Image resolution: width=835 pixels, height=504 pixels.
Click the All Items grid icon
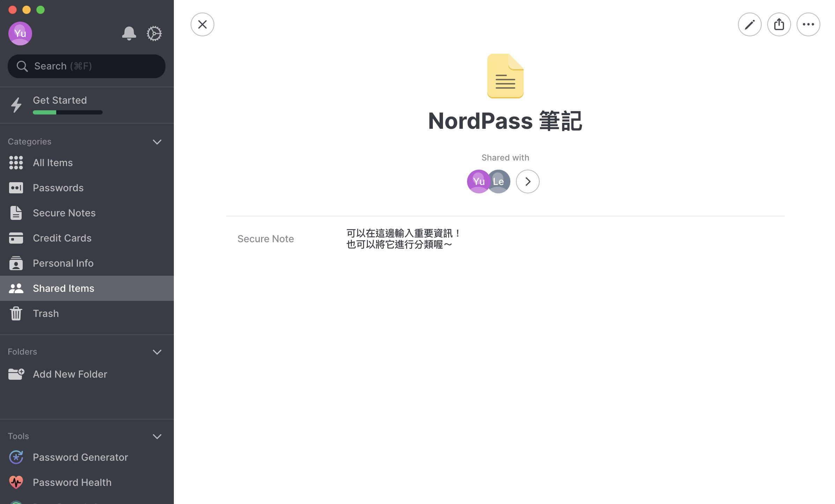(16, 163)
